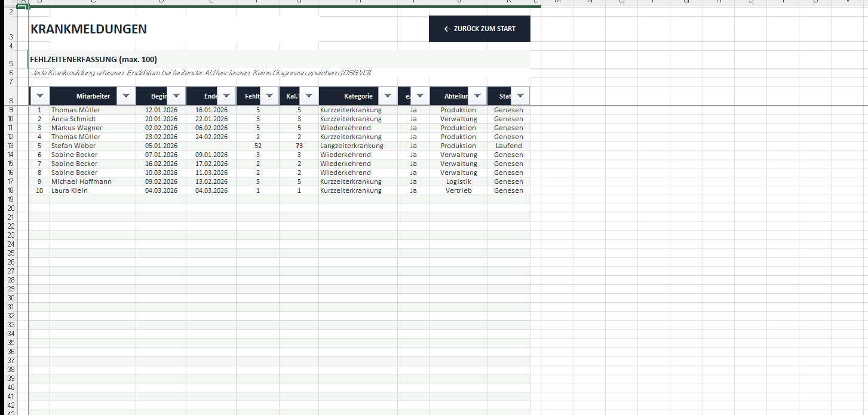Open the Beginn column filter arrow
The width and height of the screenshot is (868, 415).
176,96
